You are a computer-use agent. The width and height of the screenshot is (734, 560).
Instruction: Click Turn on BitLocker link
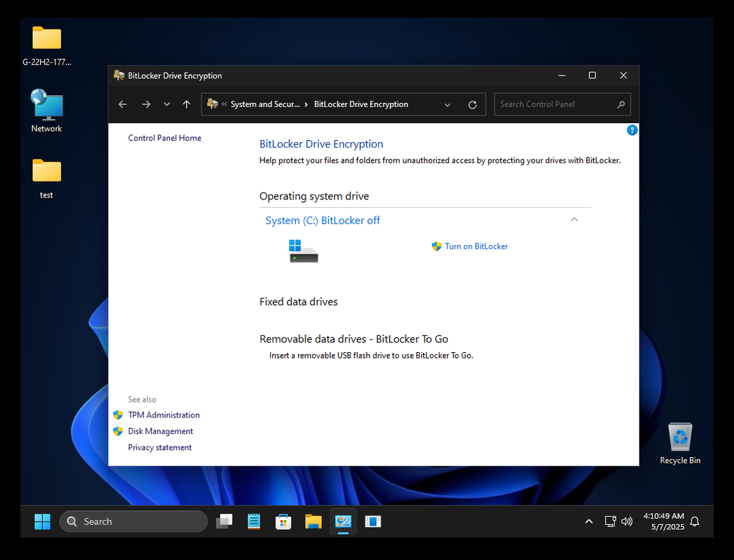476,246
